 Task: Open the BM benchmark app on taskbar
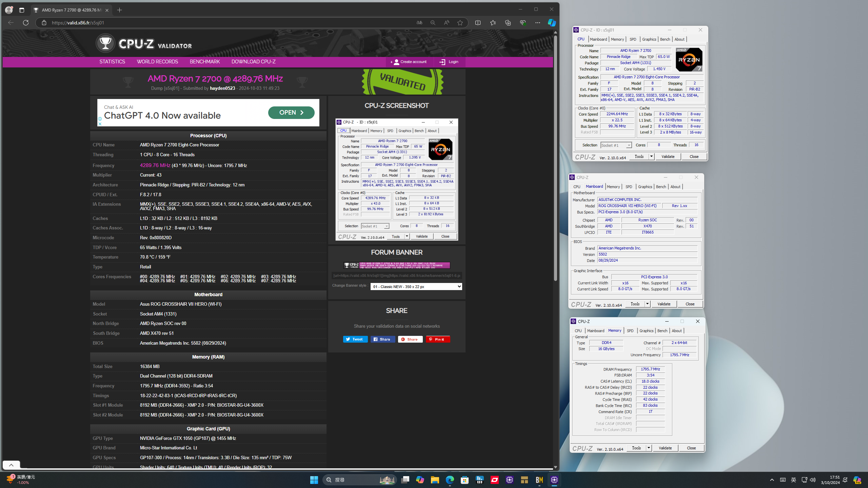[539, 480]
